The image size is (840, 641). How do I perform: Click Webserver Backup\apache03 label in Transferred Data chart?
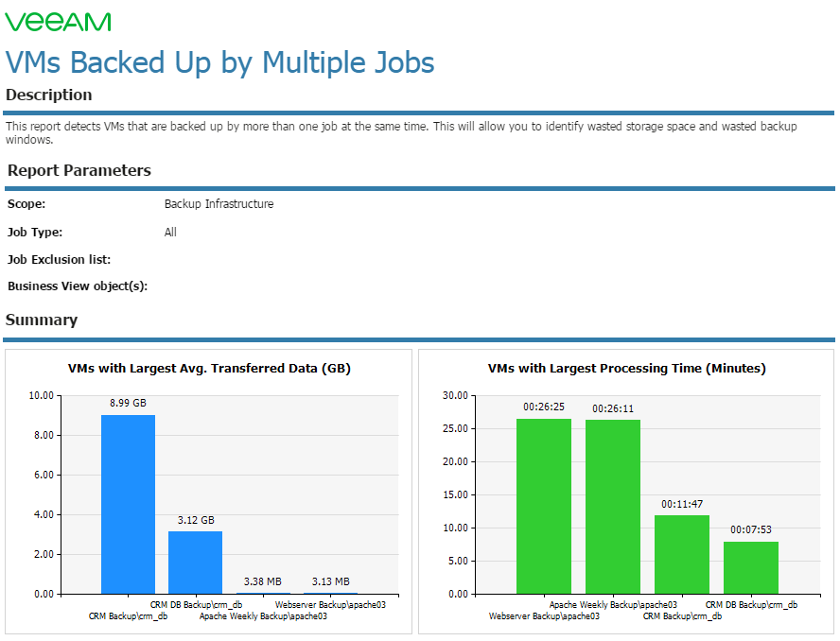330,605
